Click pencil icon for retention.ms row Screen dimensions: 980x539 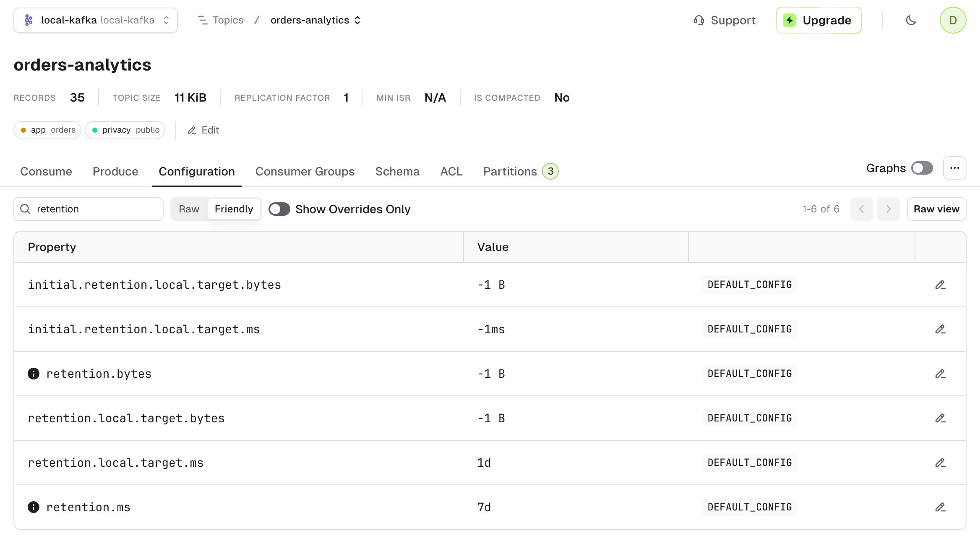[x=940, y=508]
